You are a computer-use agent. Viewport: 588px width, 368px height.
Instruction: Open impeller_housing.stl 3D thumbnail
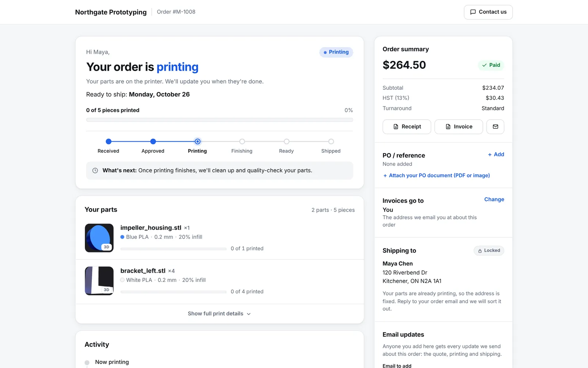99,238
